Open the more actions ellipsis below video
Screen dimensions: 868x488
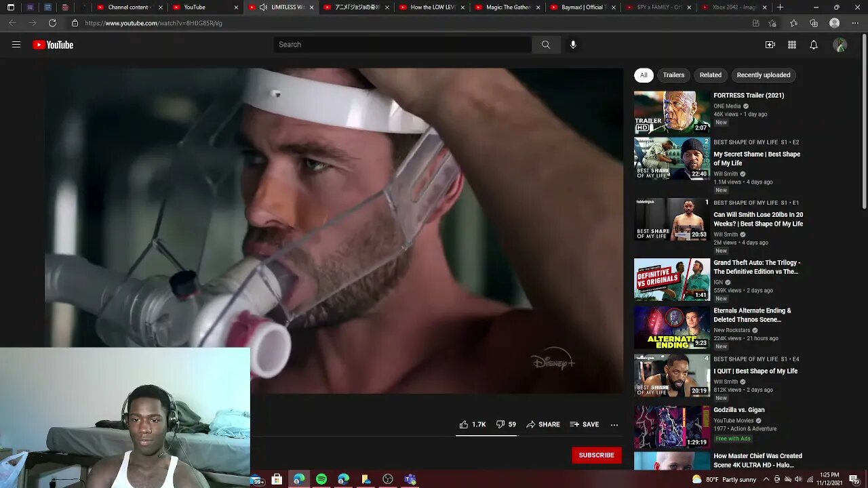614,424
